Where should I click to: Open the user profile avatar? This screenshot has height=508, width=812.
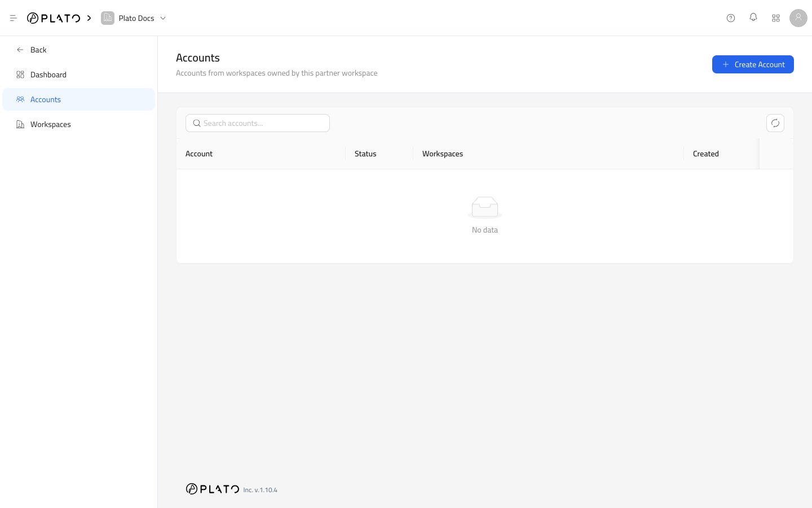(798, 18)
